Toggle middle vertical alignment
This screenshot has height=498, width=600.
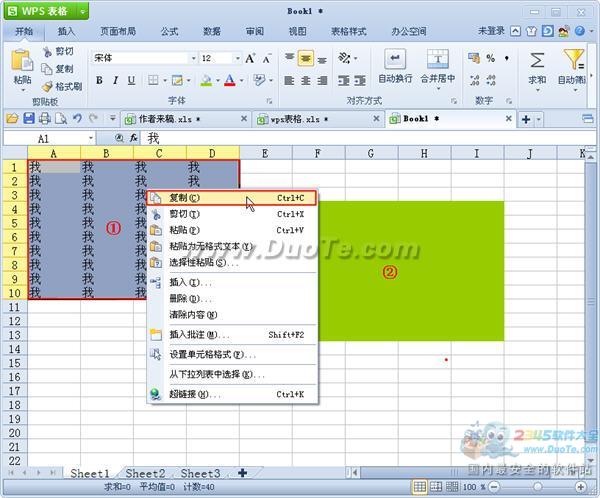pyautogui.click(x=306, y=58)
